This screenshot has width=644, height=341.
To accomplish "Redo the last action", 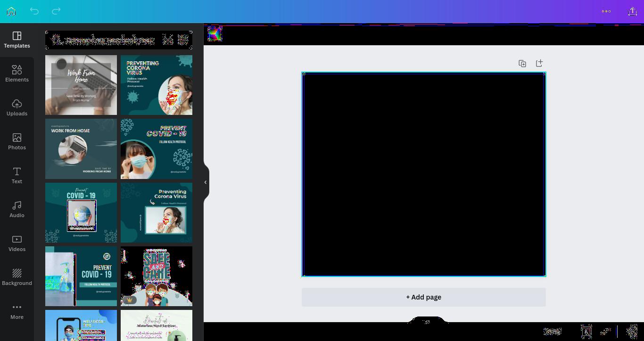I will (x=56, y=11).
